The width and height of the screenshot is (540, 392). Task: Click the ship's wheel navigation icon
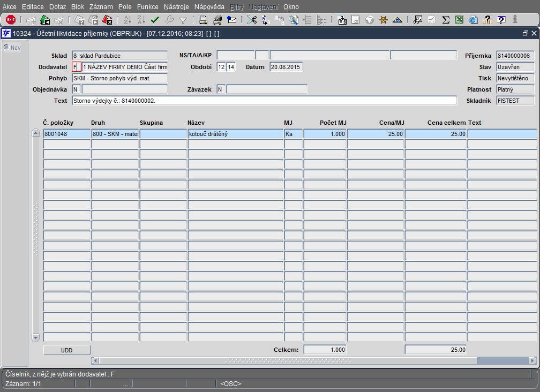(384, 20)
